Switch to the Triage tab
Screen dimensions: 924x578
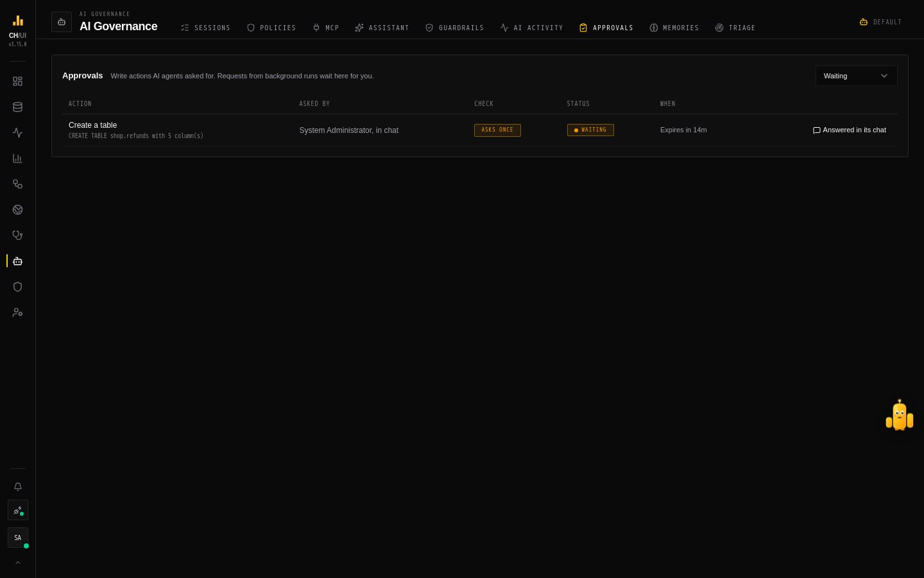(735, 28)
